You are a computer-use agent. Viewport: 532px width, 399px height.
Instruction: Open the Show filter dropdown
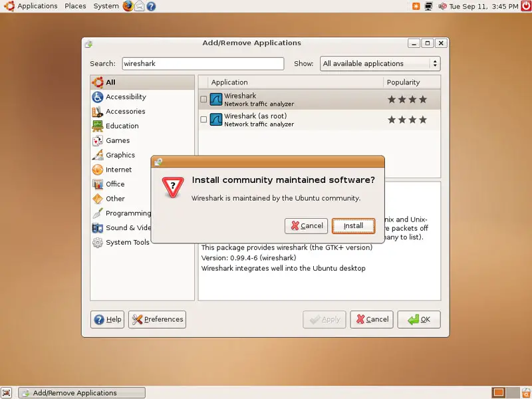click(x=380, y=64)
